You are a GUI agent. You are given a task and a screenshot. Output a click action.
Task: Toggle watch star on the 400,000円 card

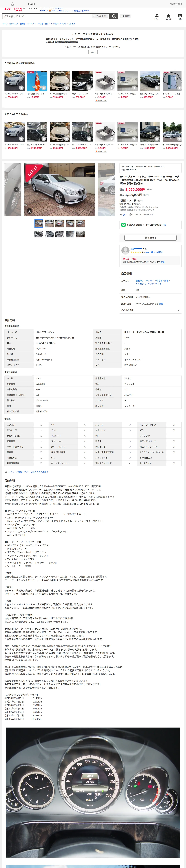click(x=157, y=88)
